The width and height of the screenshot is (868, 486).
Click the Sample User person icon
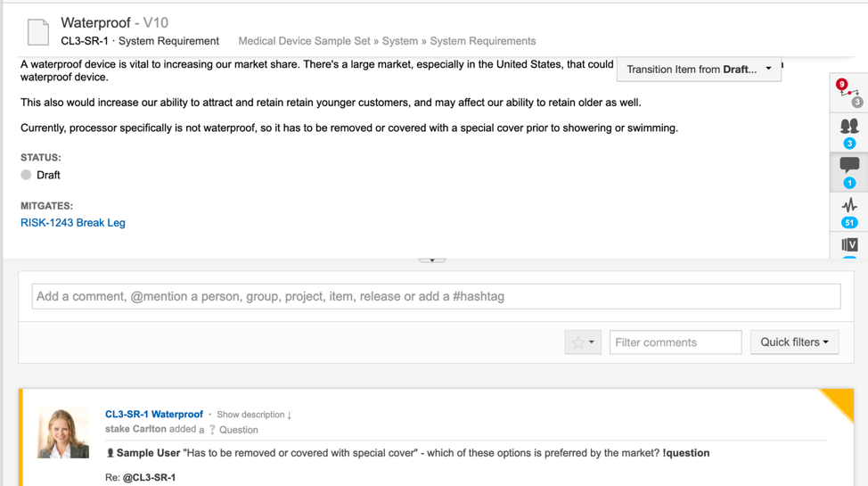click(111, 453)
